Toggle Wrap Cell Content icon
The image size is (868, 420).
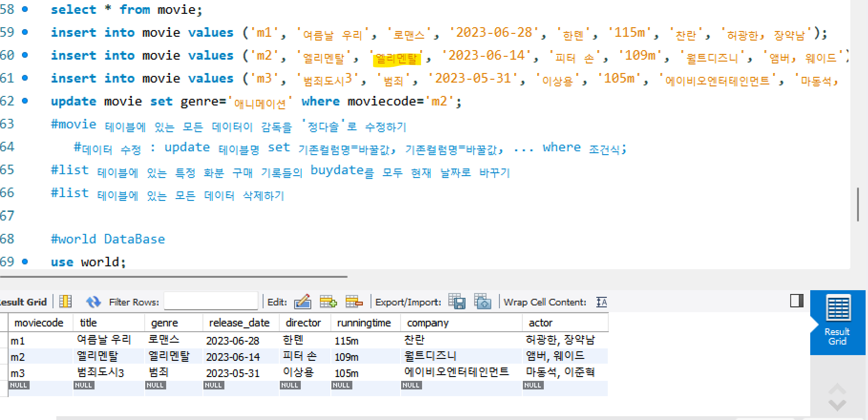click(x=602, y=302)
